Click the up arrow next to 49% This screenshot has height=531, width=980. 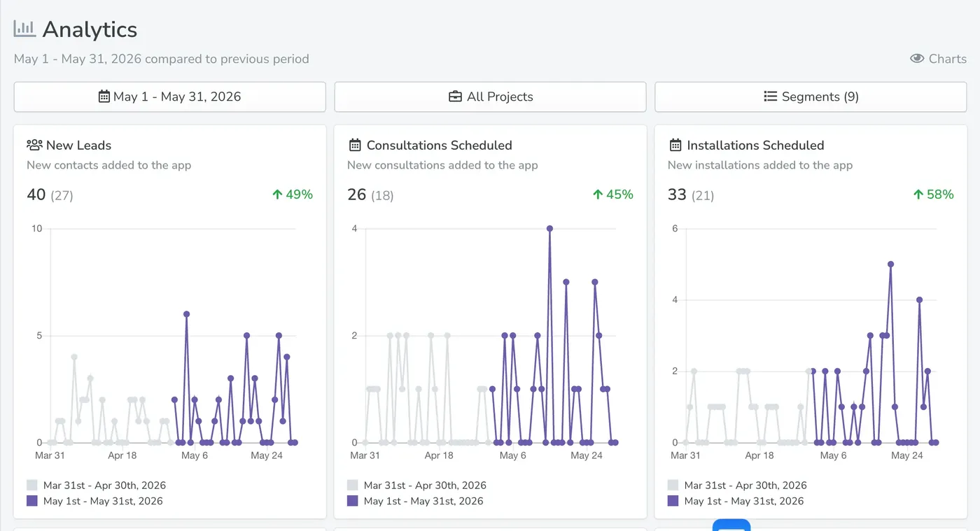[277, 194]
